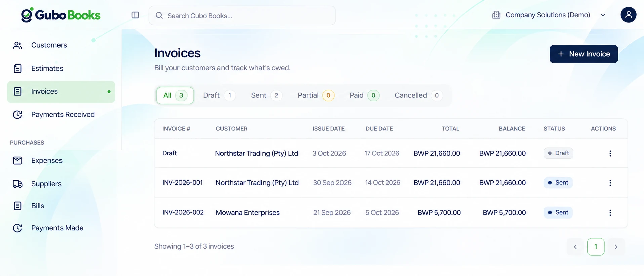Click the Gubo Books logo
Image resolution: width=644 pixels, height=276 pixels.
point(61,15)
